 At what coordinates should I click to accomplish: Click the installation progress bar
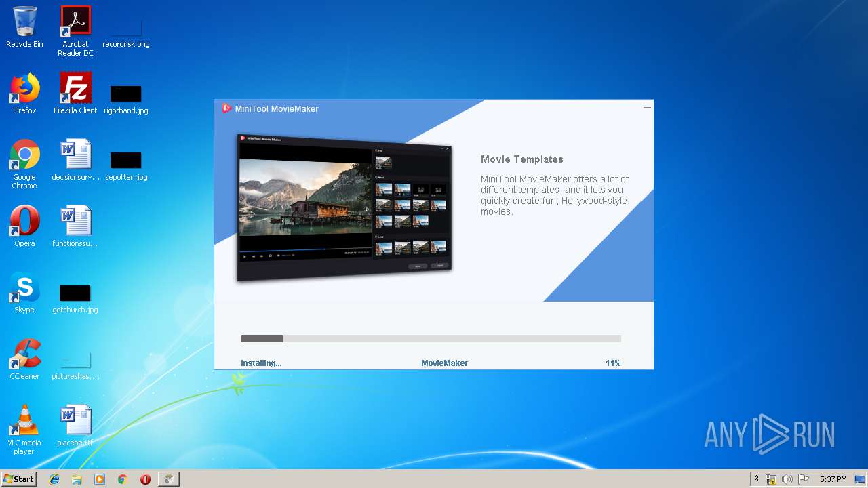[431, 339]
